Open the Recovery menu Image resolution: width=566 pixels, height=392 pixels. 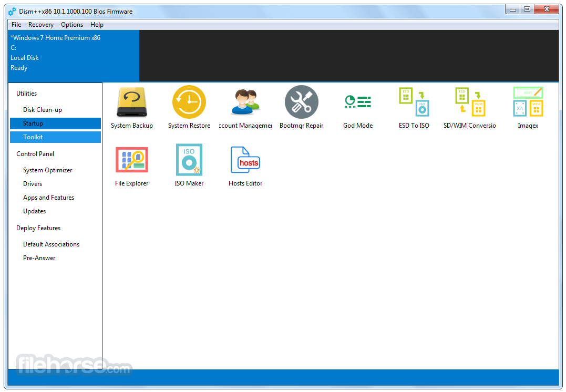click(41, 25)
